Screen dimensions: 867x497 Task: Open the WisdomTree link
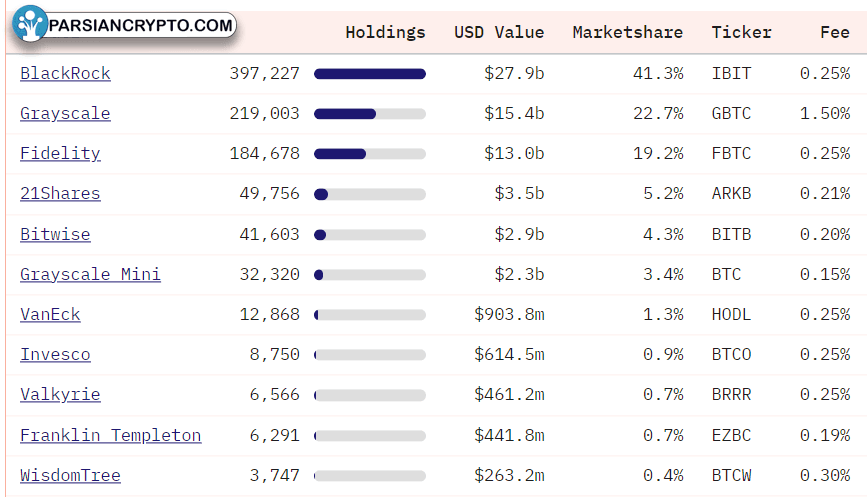70,475
